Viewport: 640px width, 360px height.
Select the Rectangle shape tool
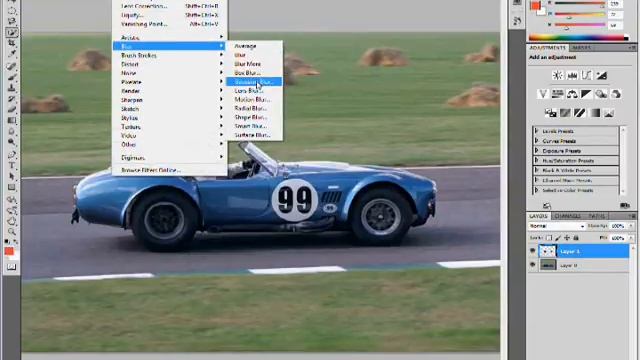point(12,187)
